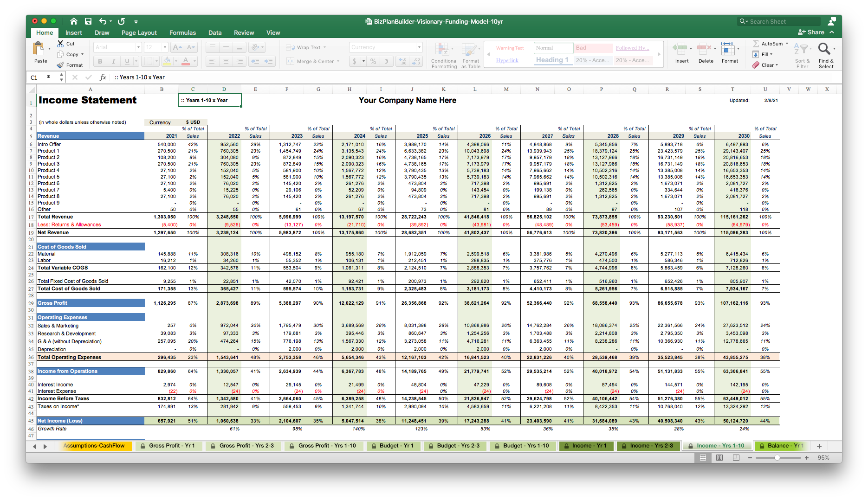Click the zoom in plus button
This screenshot has height=500, width=868.
point(807,458)
